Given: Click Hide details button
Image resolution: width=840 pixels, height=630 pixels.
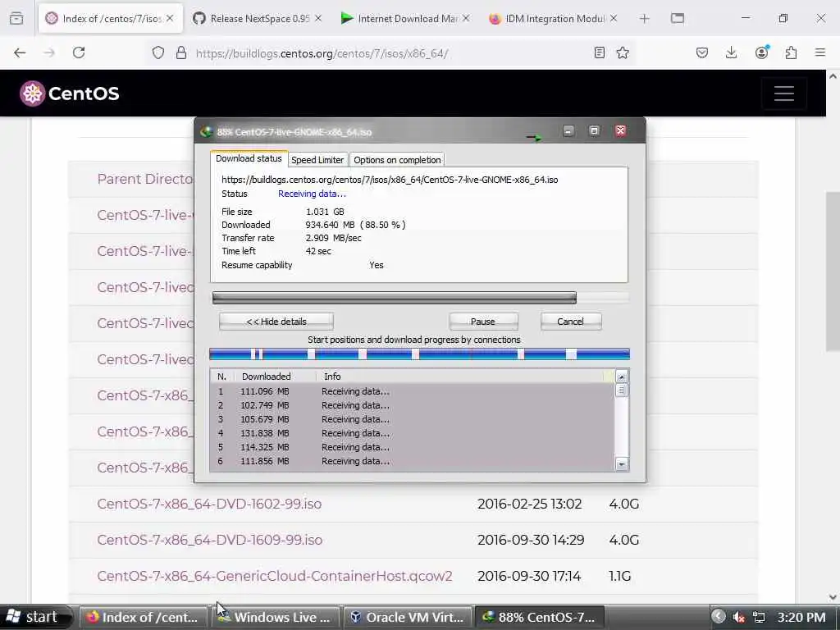Looking at the screenshot, I should pos(276,322).
